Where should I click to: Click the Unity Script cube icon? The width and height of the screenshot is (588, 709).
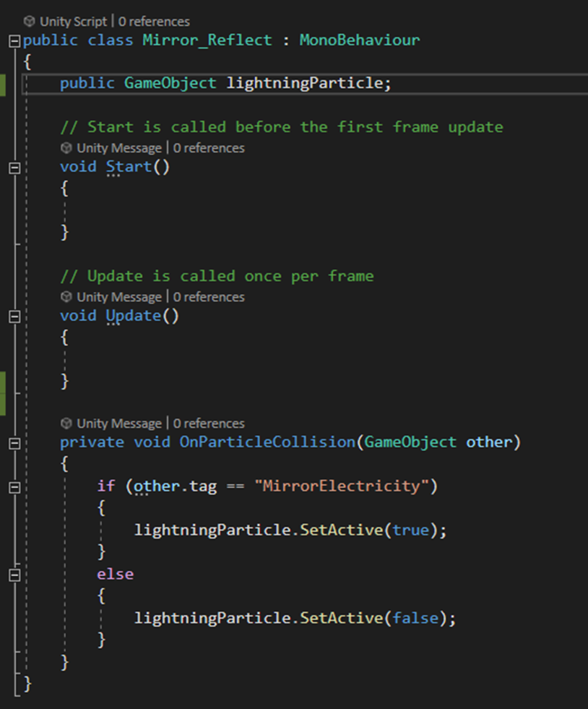pos(30,21)
